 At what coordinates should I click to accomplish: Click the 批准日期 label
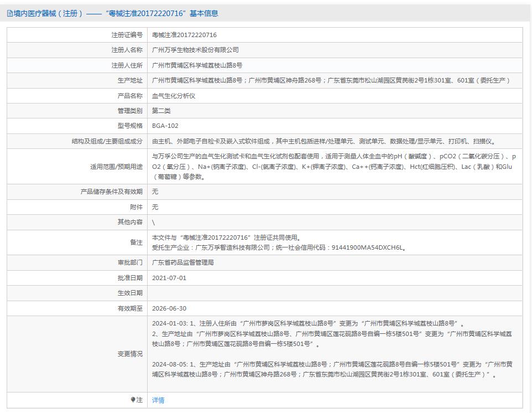[x=131, y=278]
